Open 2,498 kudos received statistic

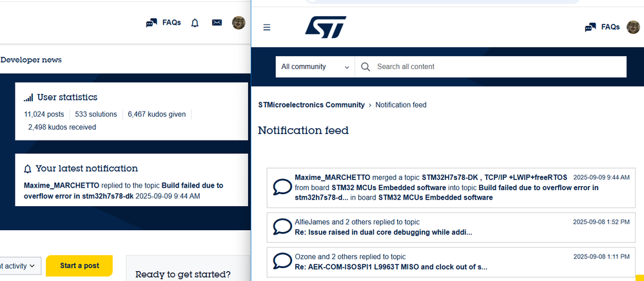pyautogui.click(x=62, y=128)
